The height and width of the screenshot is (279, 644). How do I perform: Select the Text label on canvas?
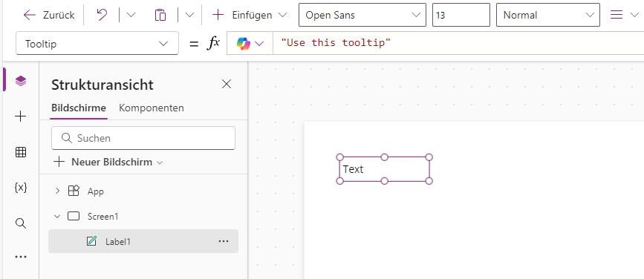(x=385, y=169)
